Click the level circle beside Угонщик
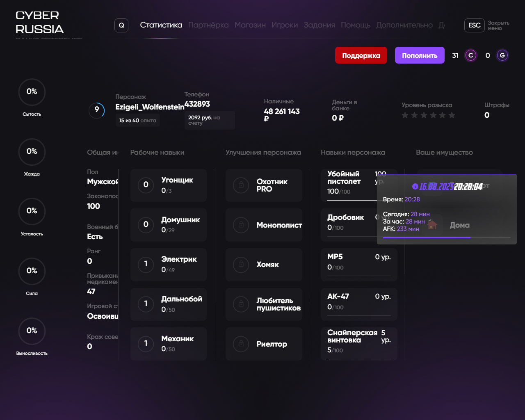This screenshot has width=525, height=420. click(146, 185)
